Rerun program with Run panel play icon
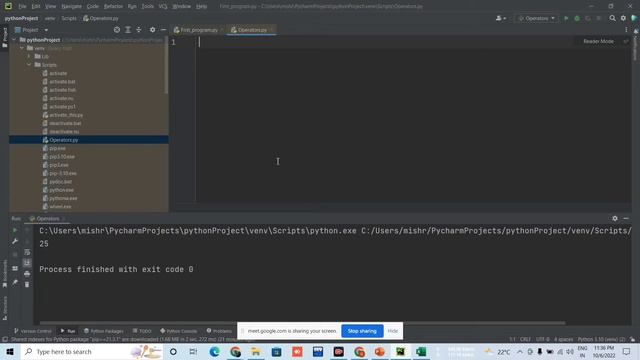This screenshot has height=360, width=640. coord(15,230)
